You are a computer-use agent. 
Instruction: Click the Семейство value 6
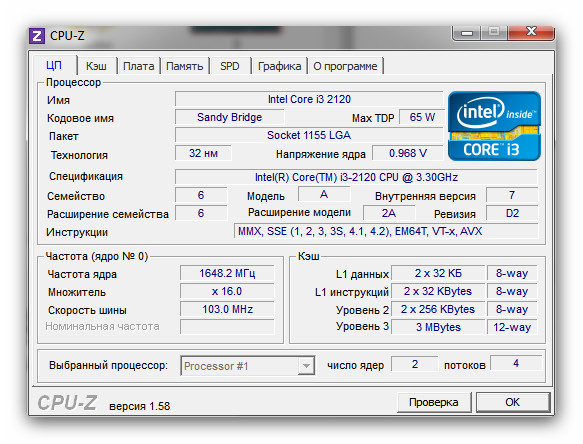pyautogui.click(x=201, y=195)
